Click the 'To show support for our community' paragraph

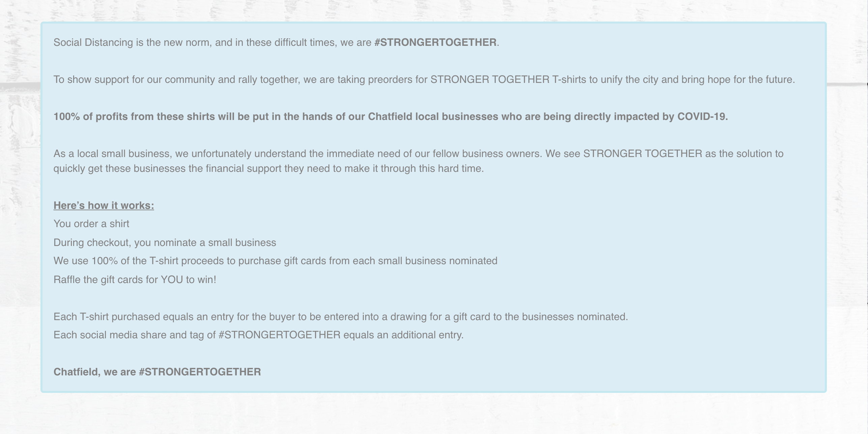(424, 80)
